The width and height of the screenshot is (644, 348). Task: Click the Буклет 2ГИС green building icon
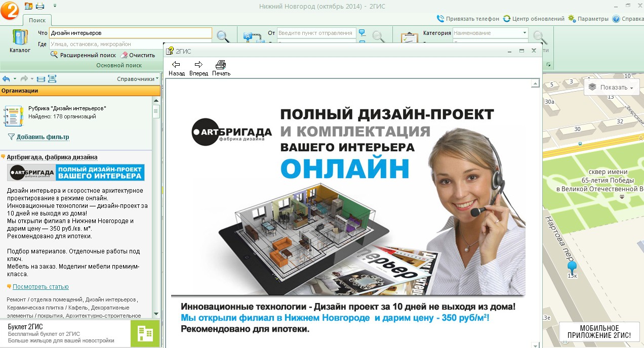[x=145, y=333]
